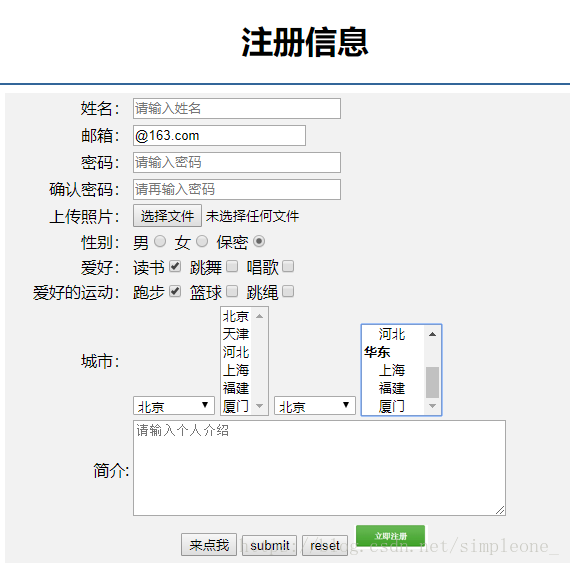Click the first listbox scroll up arrow

pyautogui.click(x=260, y=316)
